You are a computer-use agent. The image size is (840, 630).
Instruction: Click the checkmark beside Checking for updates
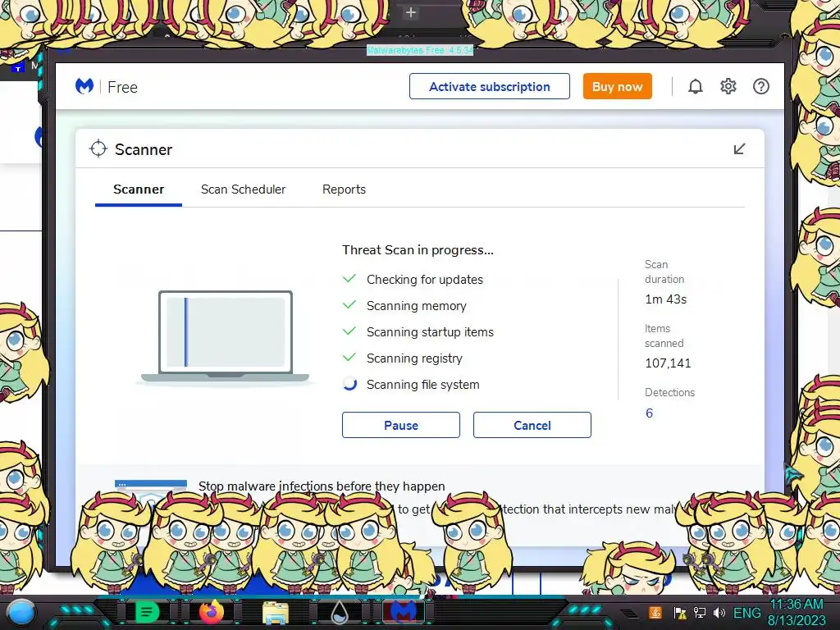[x=349, y=279]
